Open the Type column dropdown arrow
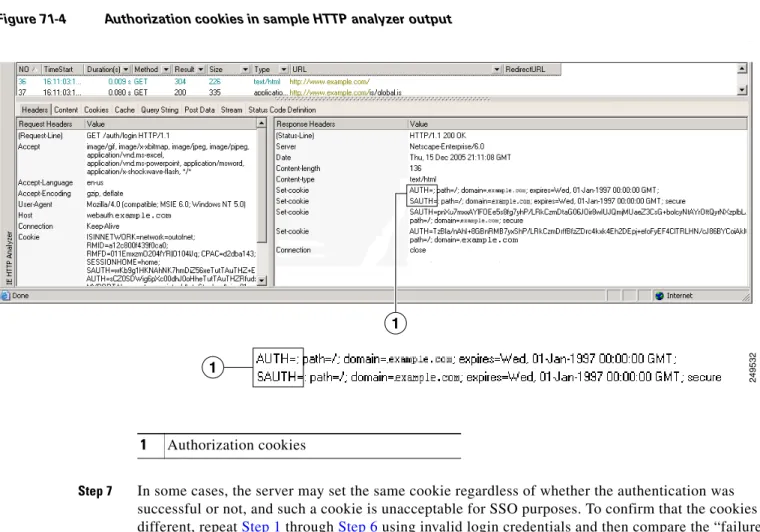 click(284, 70)
